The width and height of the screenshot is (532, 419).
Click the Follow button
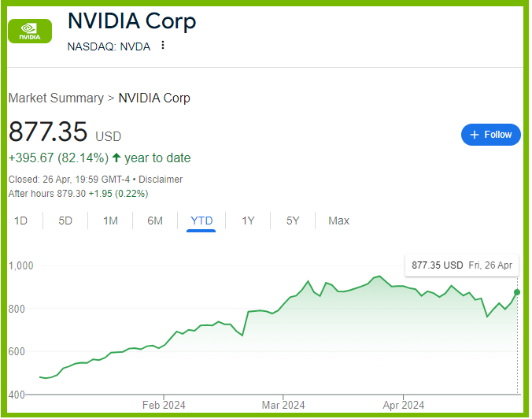491,135
